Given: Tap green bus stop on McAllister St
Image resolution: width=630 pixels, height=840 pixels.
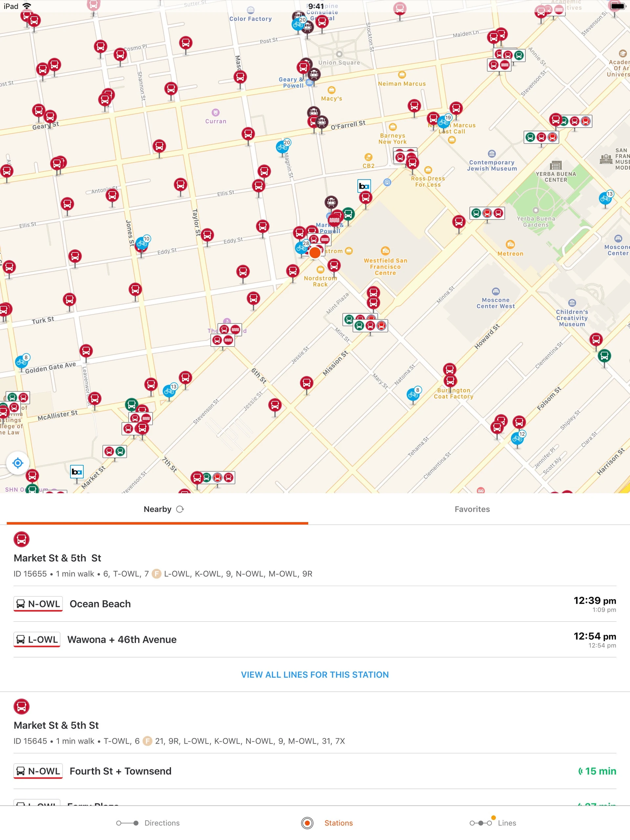Looking at the screenshot, I should point(131,405).
